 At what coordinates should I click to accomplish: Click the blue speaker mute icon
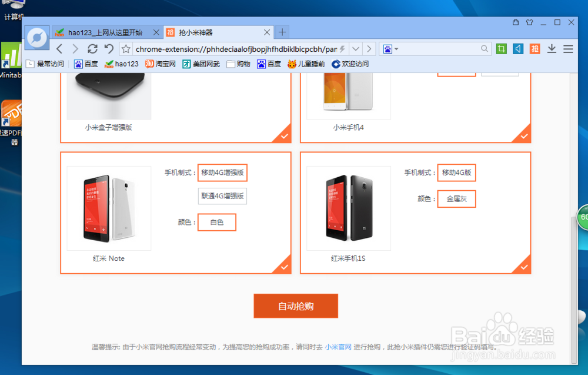(x=518, y=49)
